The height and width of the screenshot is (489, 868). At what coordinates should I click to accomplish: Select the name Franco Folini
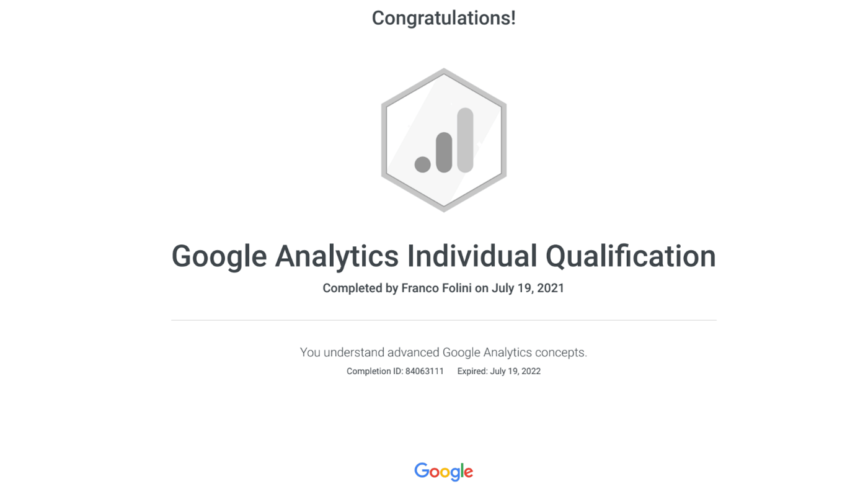(436, 288)
